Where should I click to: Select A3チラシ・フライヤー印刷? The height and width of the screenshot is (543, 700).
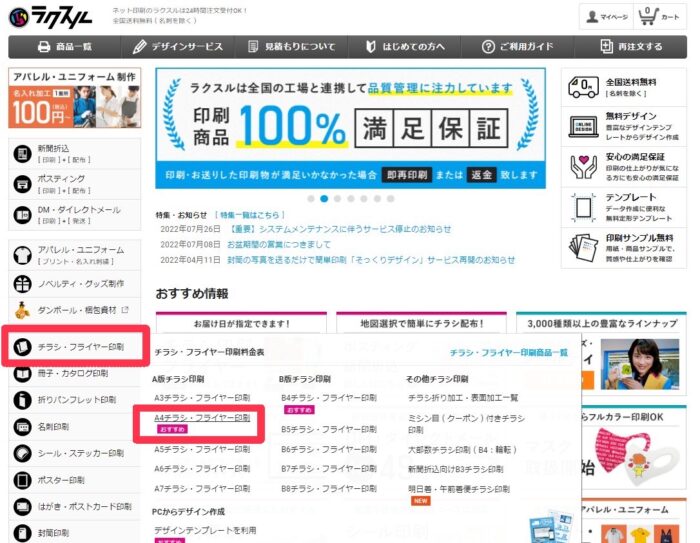tap(202, 397)
